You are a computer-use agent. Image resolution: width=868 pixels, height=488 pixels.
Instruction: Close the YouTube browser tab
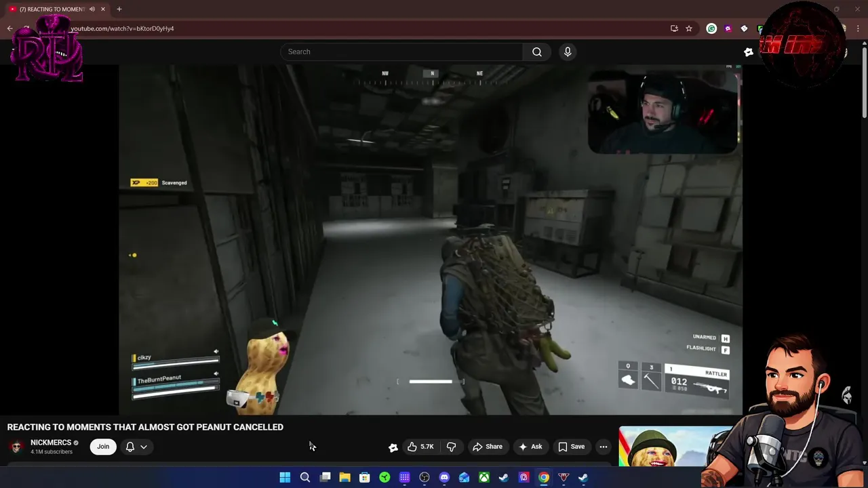[x=103, y=9]
